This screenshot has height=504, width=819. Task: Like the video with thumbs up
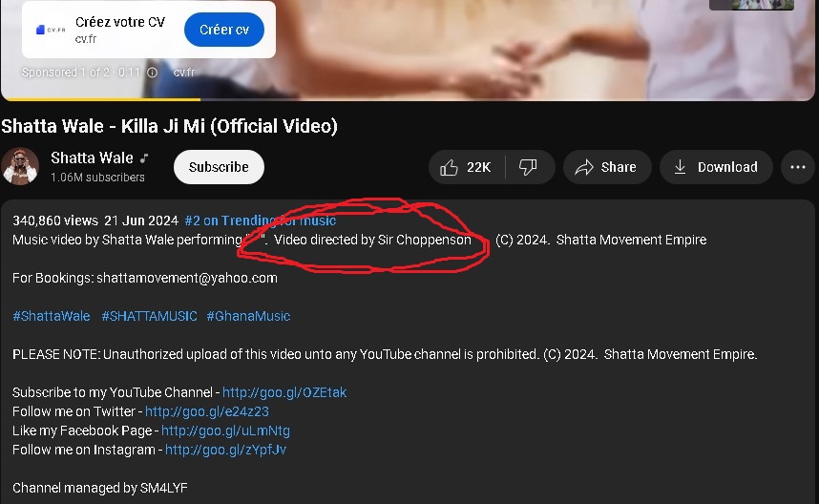[466, 167]
